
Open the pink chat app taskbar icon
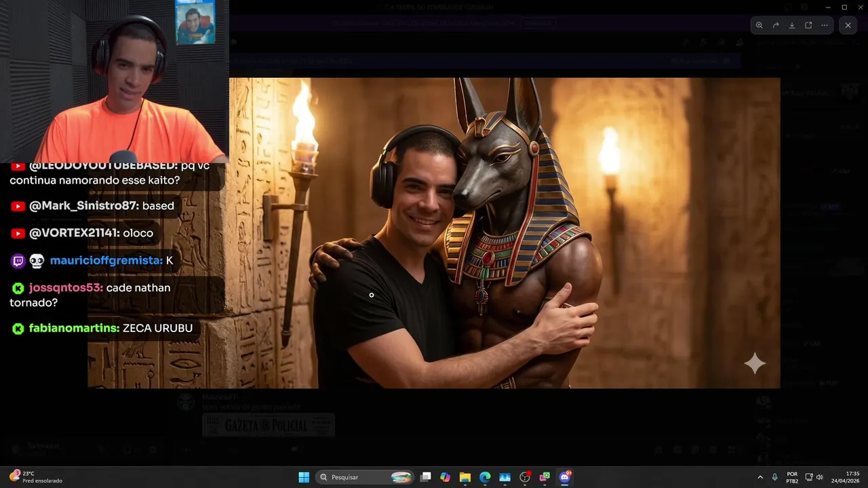pyautogui.click(x=545, y=477)
